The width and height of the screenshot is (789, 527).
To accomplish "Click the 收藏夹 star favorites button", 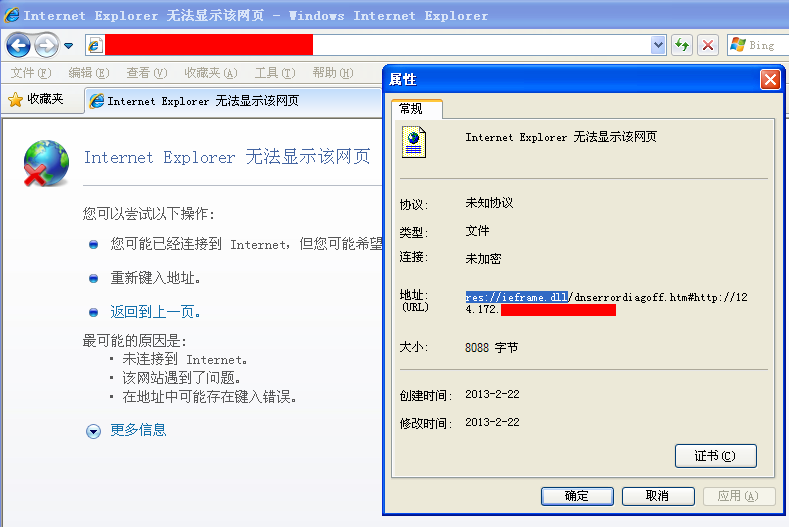I will [x=36, y=99].
